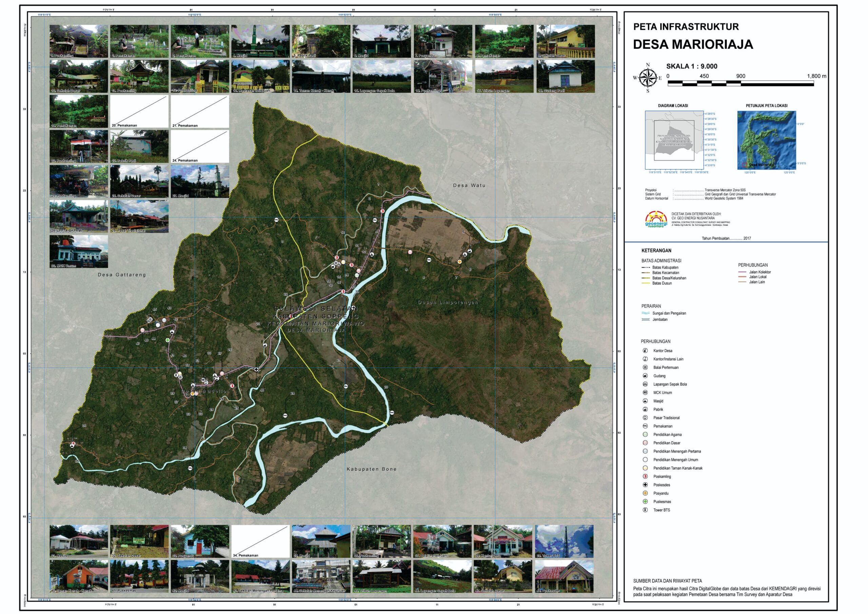This screenshot has width=868, height=614.
Task: Click the Kantor Desa legend icon
Action: [x=645, y=351]
